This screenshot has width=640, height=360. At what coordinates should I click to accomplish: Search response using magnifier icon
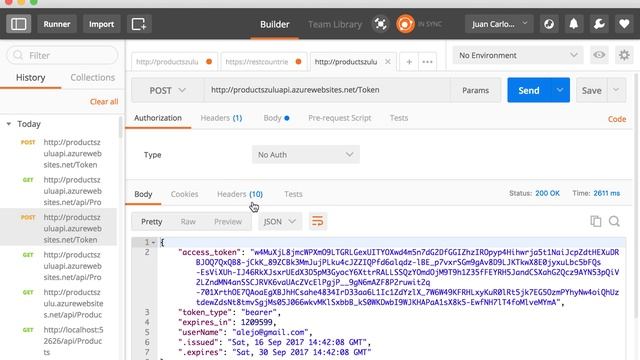click(x=614, y=221)
